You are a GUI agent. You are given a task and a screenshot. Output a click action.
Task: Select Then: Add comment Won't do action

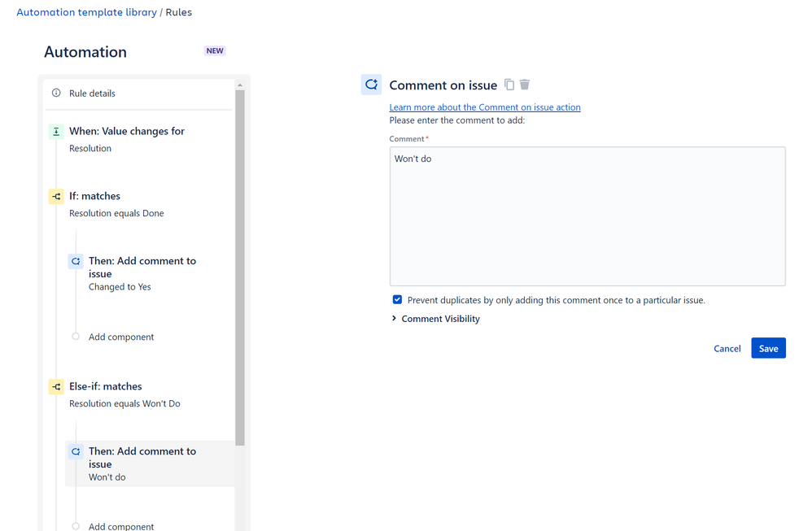(x=150, y=464)
